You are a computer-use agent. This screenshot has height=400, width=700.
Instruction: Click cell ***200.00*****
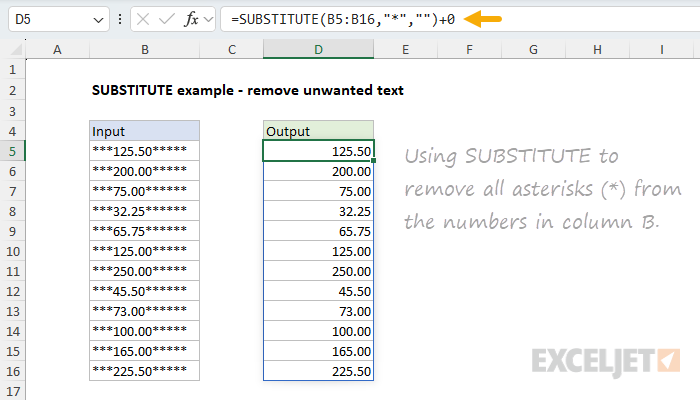[x=145, y=171]
